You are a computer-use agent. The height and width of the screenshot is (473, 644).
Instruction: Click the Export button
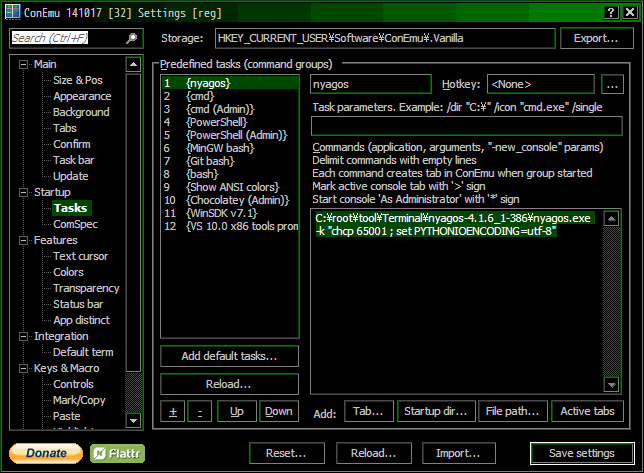point(596,39)
